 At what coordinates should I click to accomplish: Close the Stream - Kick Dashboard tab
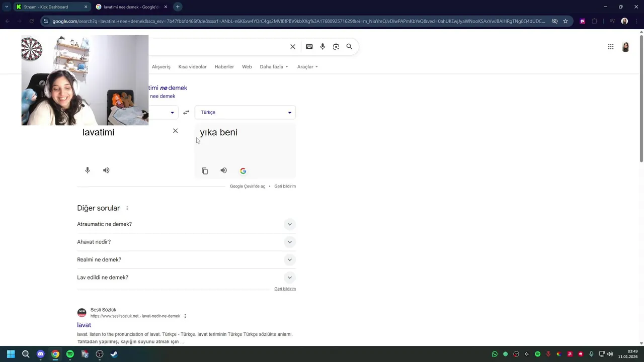(86, 7)
